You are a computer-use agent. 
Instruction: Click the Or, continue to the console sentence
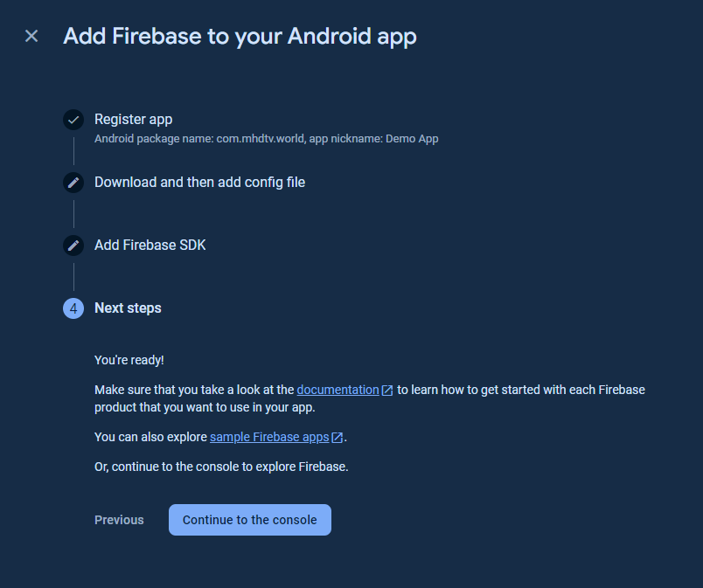click(x=221, y=467)
